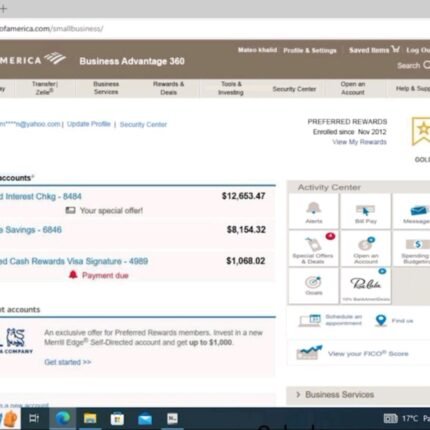Open the Help & Support menu
Viewport: 430px width, 430px height.
click(x=413, y=88)
